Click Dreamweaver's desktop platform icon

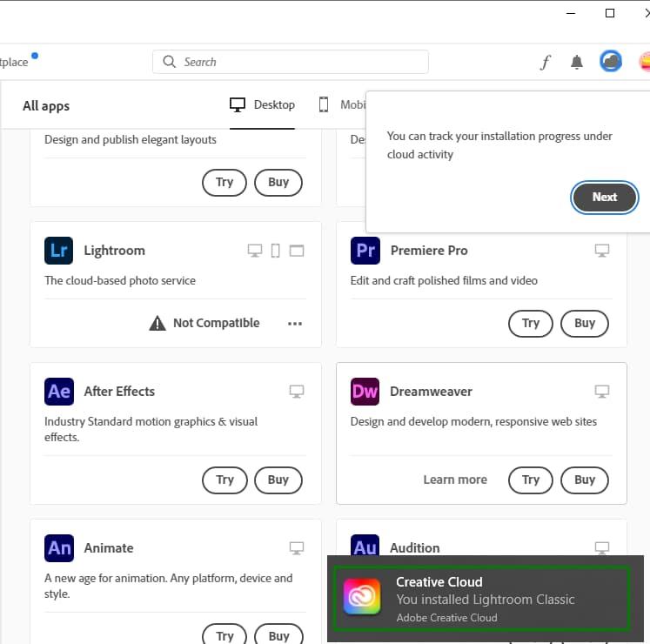(602, 392)
